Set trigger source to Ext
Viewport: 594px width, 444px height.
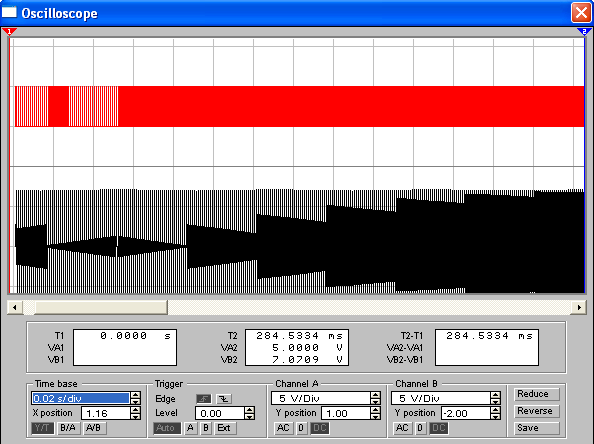click(224, 428)
